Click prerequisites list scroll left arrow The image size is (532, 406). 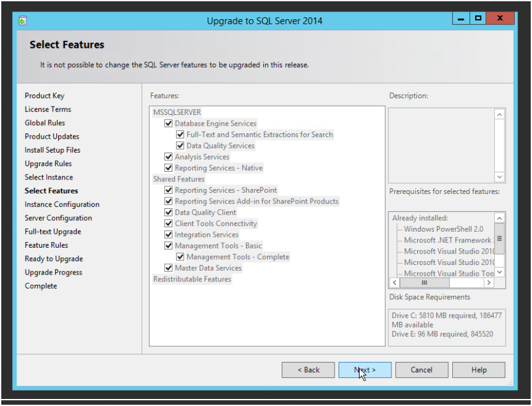pos(395,282)
